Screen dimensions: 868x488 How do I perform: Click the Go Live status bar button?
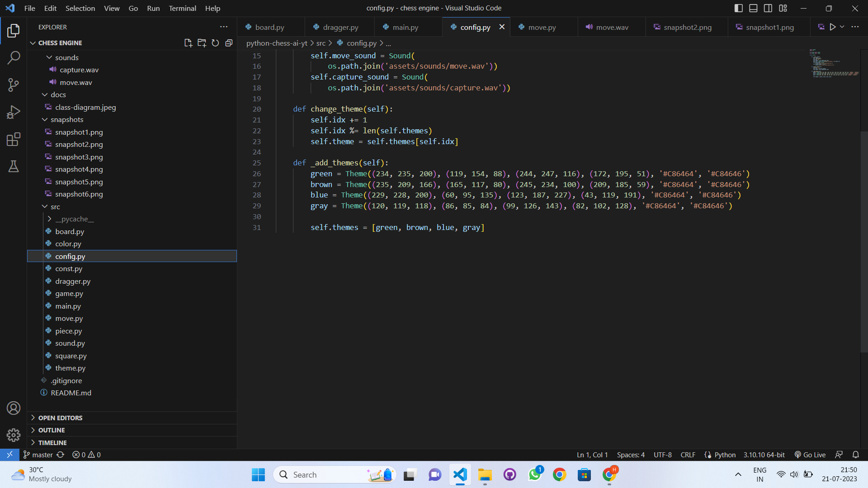pos(810,455)
